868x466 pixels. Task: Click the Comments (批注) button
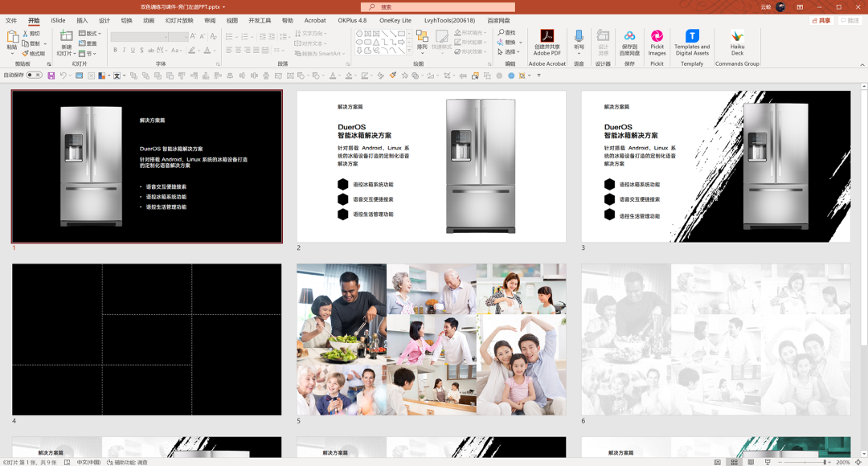coord(850,20)
